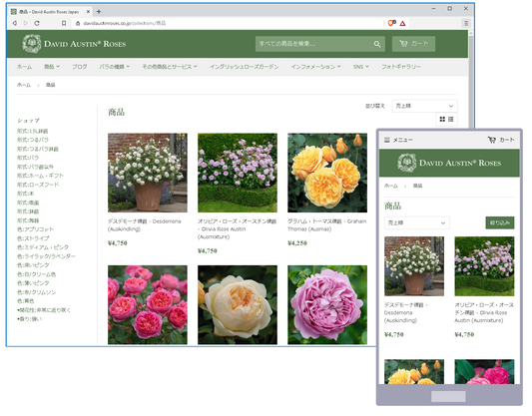Open the desktop cart button

coord(413,44)
